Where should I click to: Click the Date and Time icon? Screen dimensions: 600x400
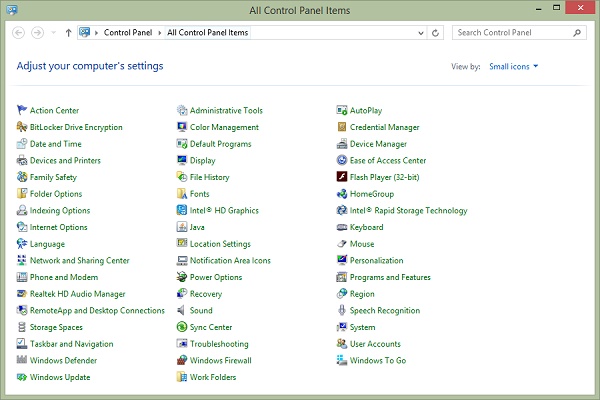click(x=22, y=144)
